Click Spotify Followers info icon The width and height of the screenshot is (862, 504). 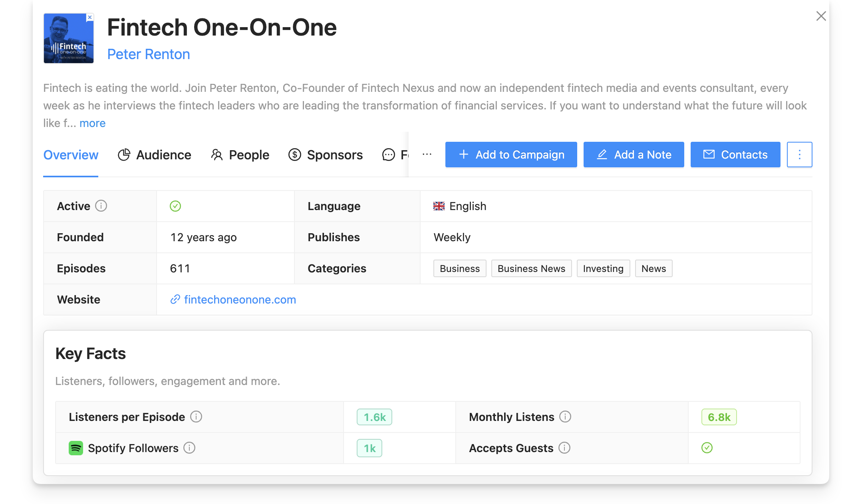point(189,448)
